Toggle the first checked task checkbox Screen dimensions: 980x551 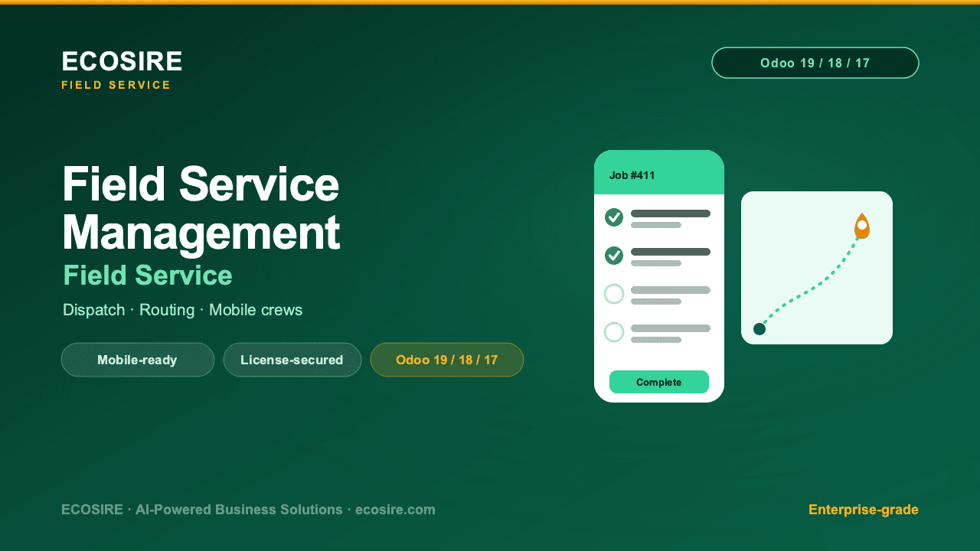tap(614, 217)
